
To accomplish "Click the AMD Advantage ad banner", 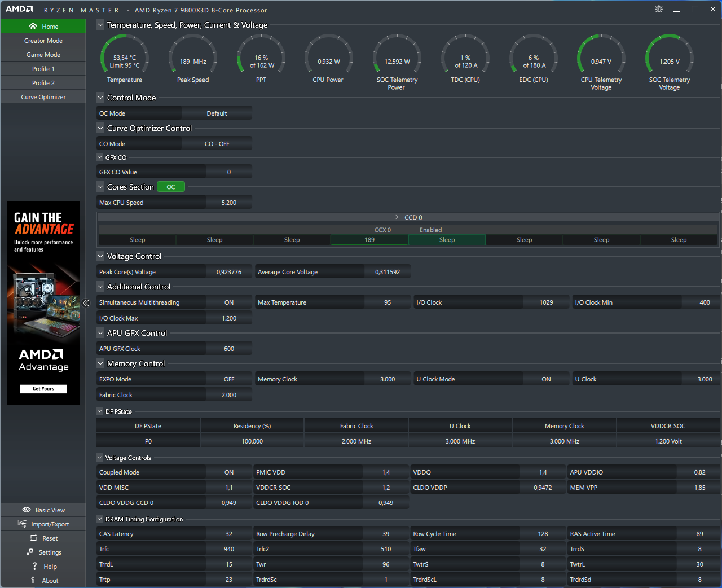I will pyautogui.click(x=43, y=303).
